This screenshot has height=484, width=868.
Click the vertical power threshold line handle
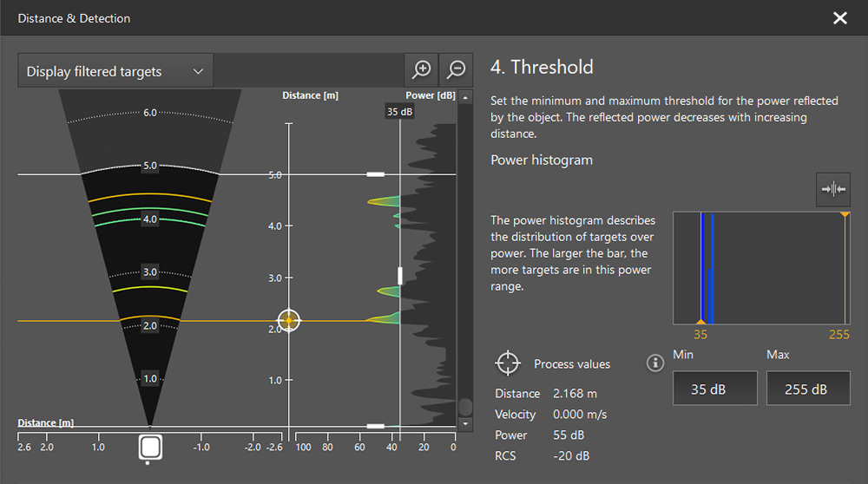point(400,276)
